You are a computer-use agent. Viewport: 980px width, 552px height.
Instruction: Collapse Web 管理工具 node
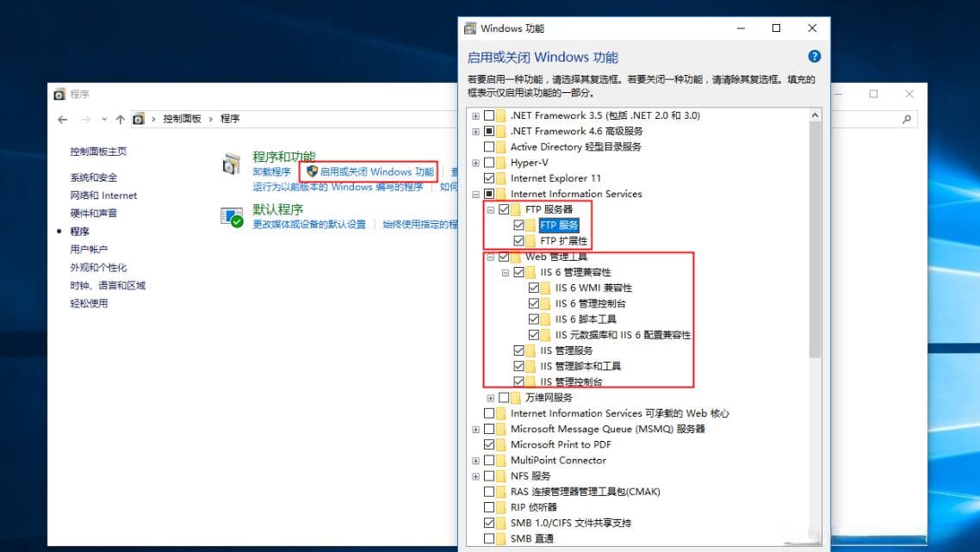tap(491, 257)
